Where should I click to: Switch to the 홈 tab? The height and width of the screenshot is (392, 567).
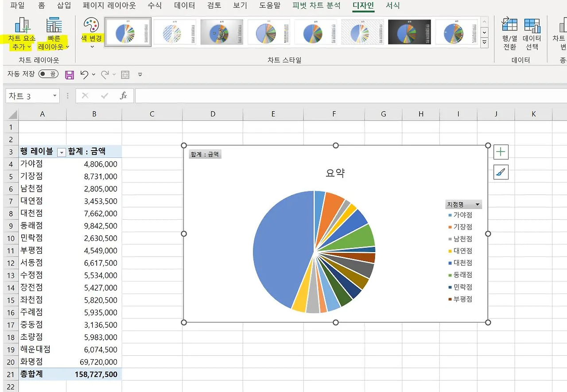point(42,6)
